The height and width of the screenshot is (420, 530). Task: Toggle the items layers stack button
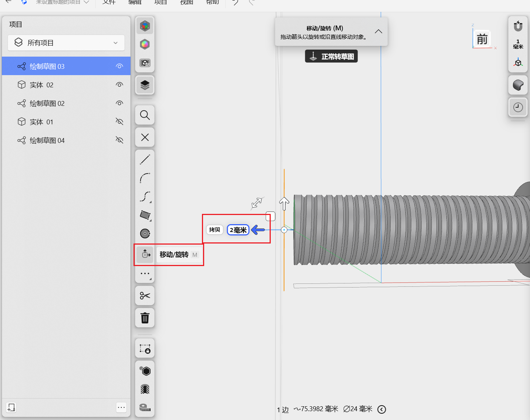145,85
